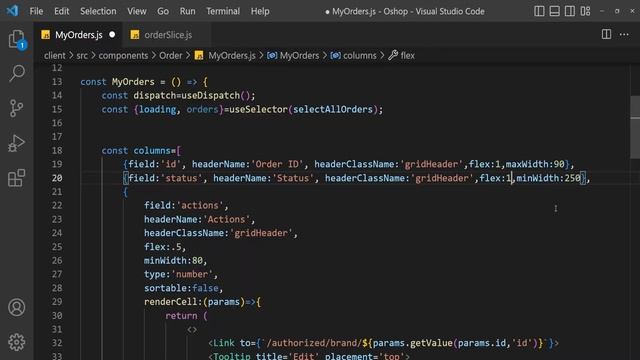640x360 pixels.
Task: Click flex:.5 on line 25
Action: [x=162, y=247]
